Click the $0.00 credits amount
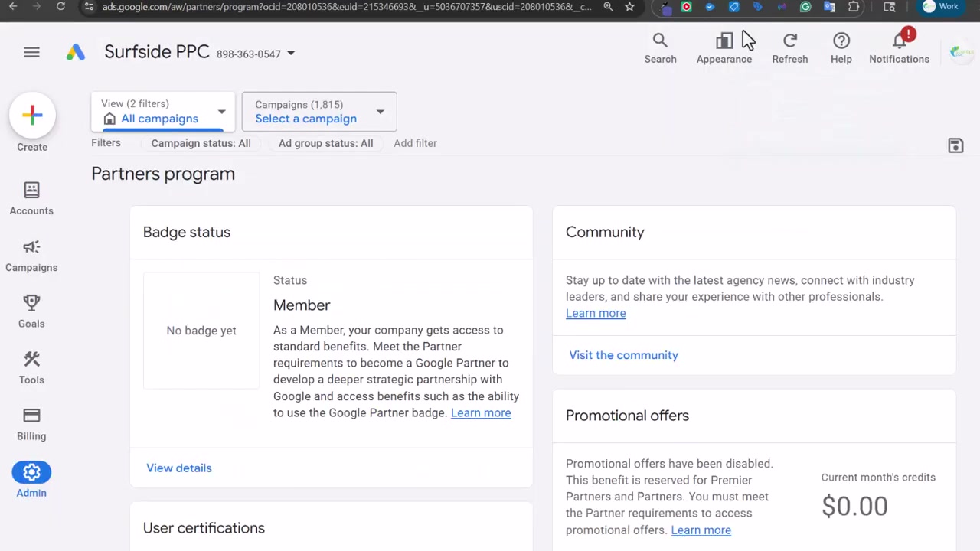This screenshot has width=980, height=551. tap(854, 506)
